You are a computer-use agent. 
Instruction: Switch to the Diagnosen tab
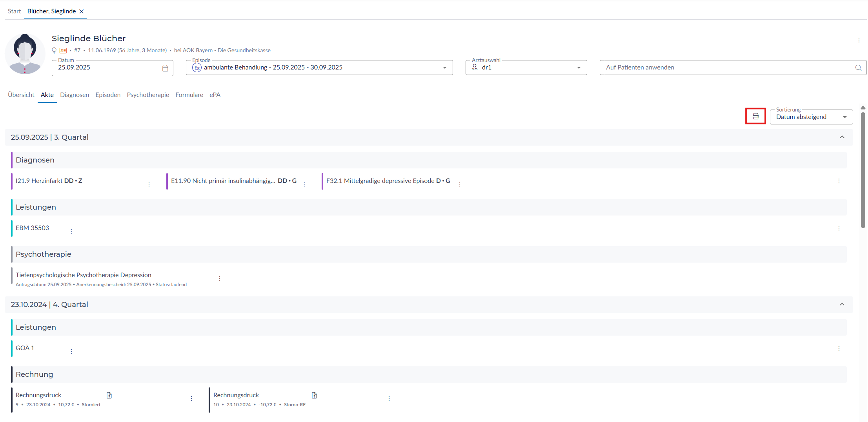[x=75, y=95]
